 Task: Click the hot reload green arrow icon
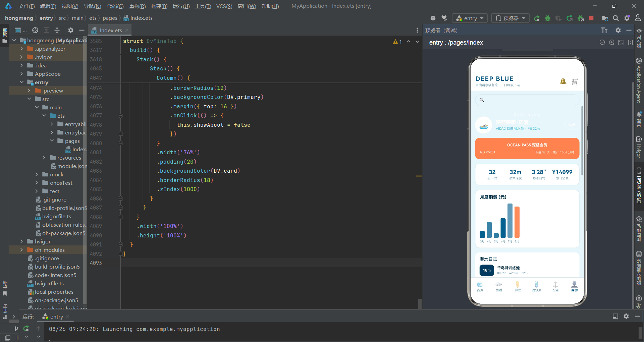point(570,18)
